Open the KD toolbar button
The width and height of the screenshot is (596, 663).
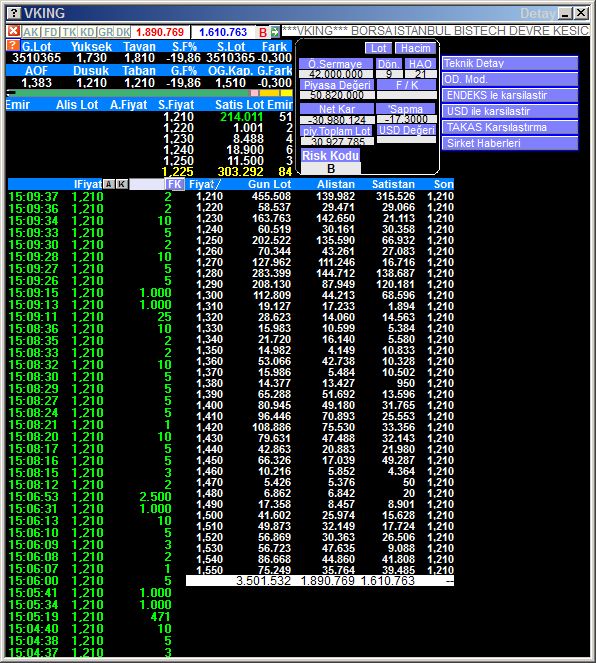tap(87, 32)
